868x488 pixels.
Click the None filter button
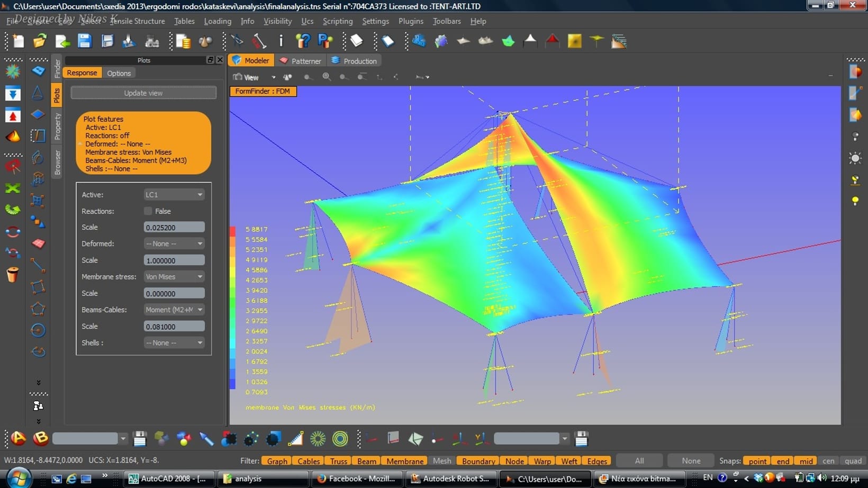(x=691, y=461)
